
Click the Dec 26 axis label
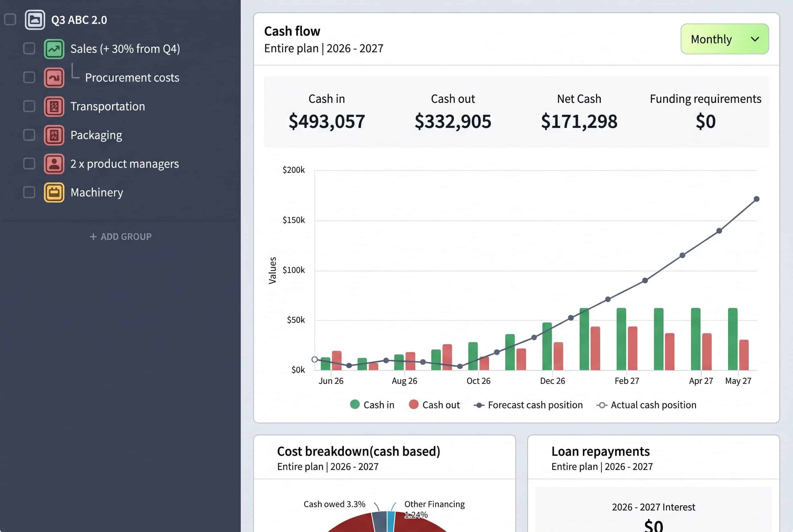point(552,381)
